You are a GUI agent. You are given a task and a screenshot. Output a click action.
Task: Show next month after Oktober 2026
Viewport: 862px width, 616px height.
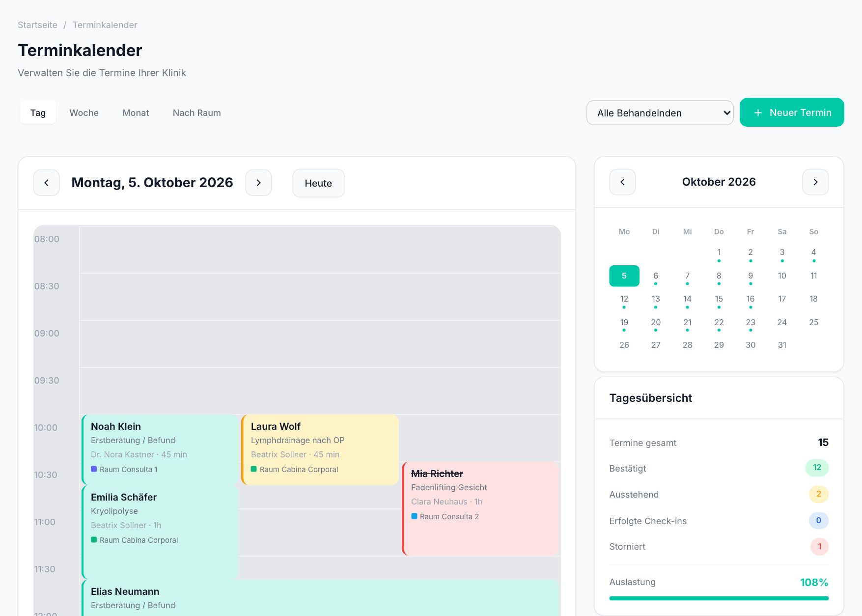(x=815, y=182)
